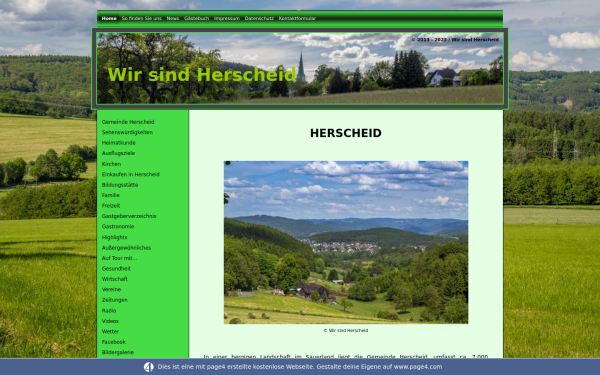Screen dimensions: 600x375
Task: Click the Gemeinde Herscheid sidebar link
Action: click(x=128, y=122)
